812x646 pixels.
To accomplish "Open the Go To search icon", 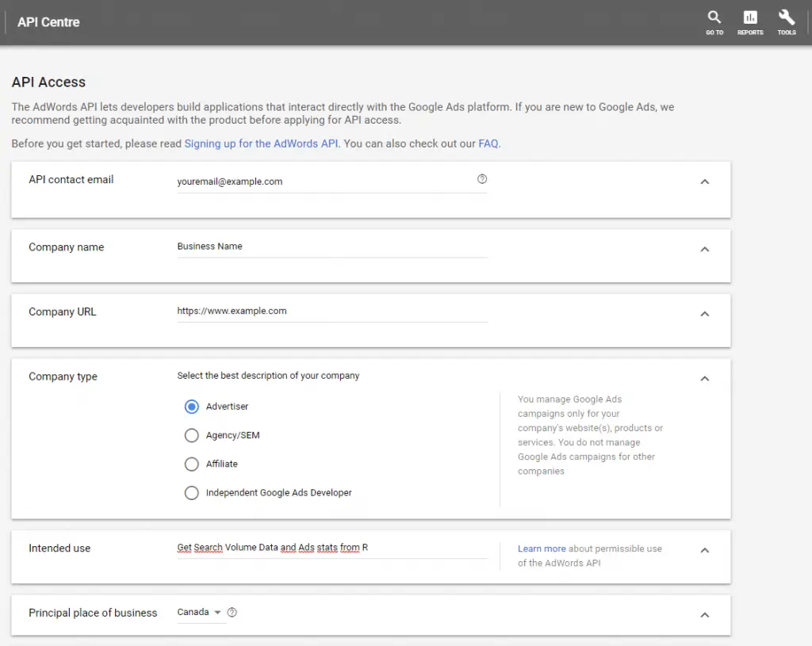I will click(x=714, y=23).
